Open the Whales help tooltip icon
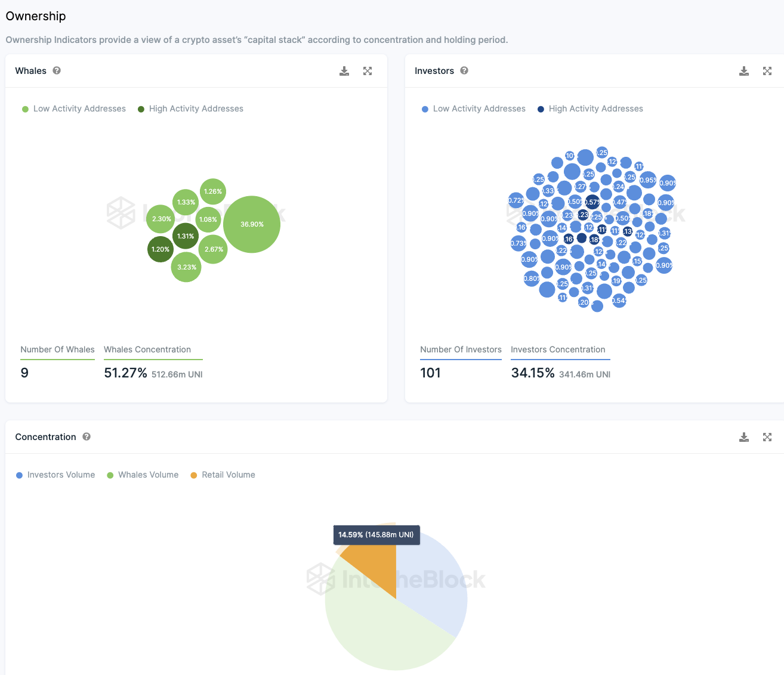784x675 pixels. 57,70
